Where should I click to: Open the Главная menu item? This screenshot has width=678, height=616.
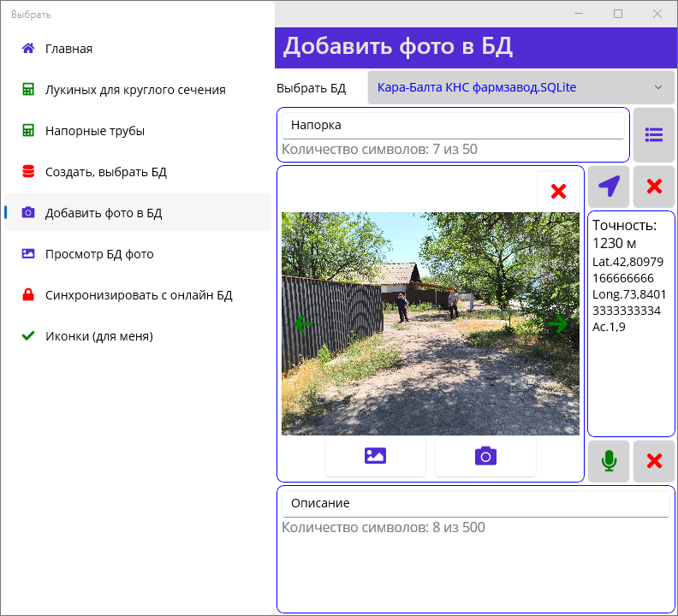[68, 49]
